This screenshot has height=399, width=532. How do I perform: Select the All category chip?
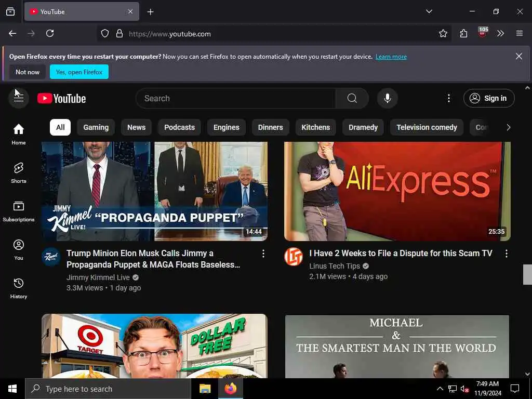[x=60, y=127]
